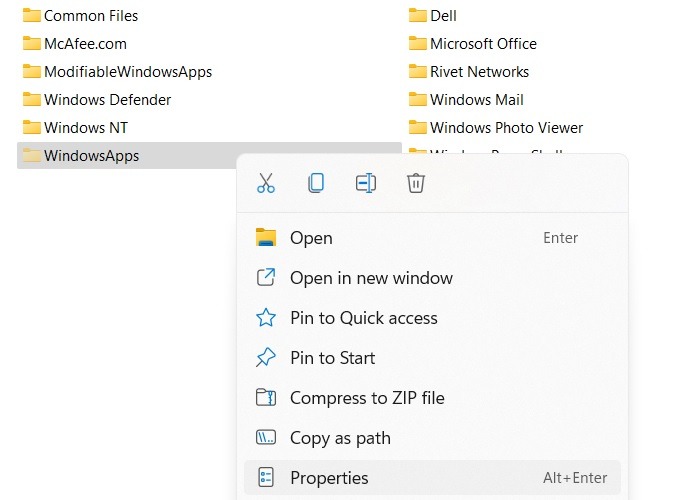Choose Pin to Quick access
Viewport: 700px width, 500px height.
(432, 318)
